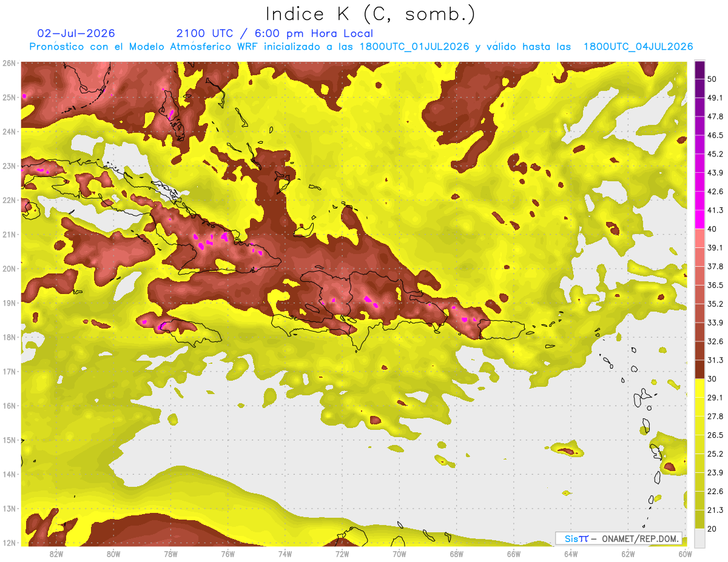Click the colorbar value 41.3

pos(715,210)
